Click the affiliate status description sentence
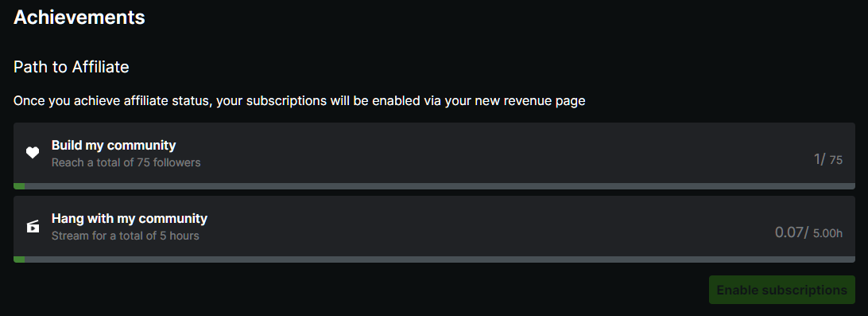The image size is (868, 316). (300, 101)
